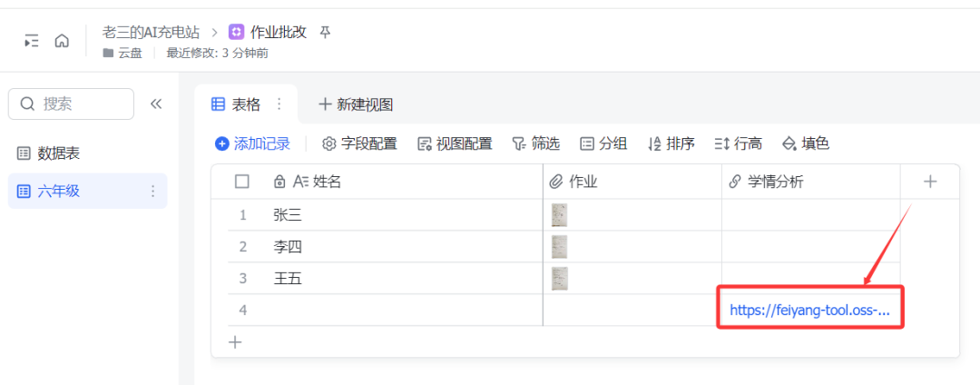Open the 分组 grouping tool

point(603,143)
